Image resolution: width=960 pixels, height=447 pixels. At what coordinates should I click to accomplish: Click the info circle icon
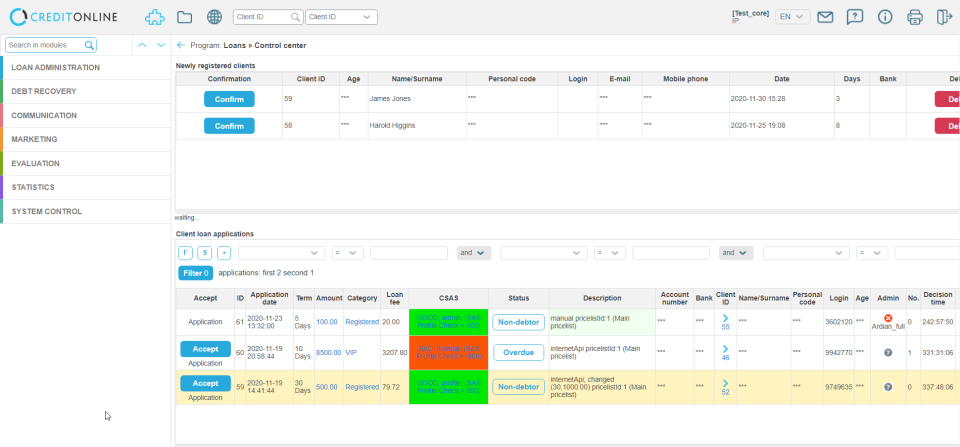click(x=885, y=17)
